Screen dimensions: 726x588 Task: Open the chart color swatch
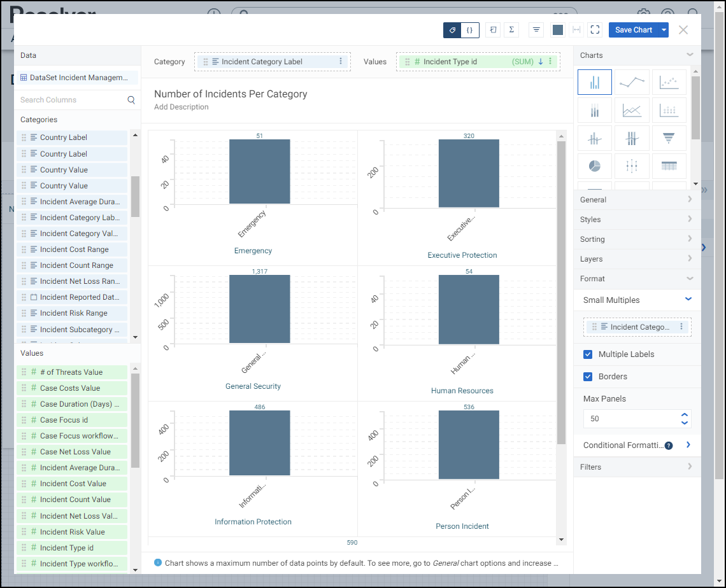point(558,30)
